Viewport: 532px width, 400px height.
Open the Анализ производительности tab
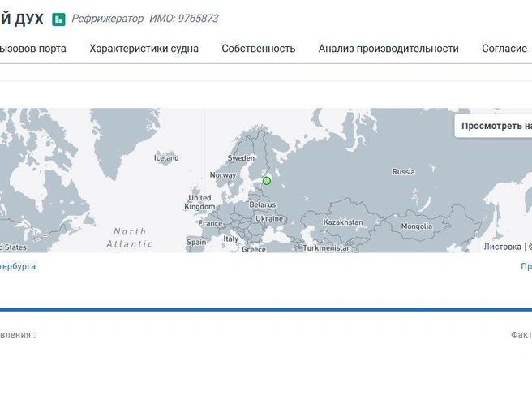tap(388, 49)
